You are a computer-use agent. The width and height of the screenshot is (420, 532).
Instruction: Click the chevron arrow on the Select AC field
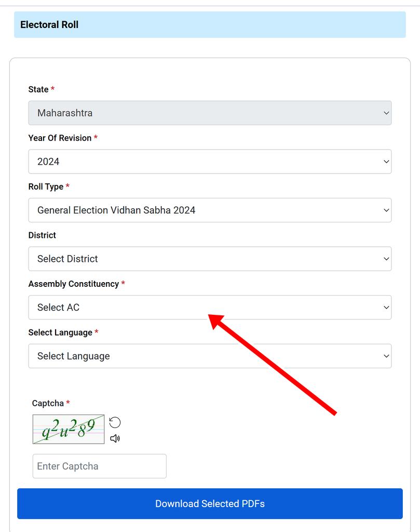(x=386, y=308)
